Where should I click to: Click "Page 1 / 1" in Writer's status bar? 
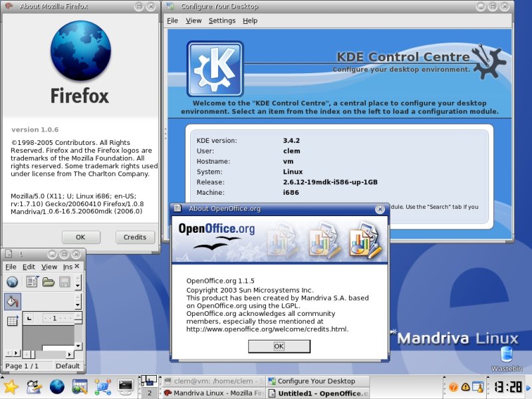[x=22, y=366]
